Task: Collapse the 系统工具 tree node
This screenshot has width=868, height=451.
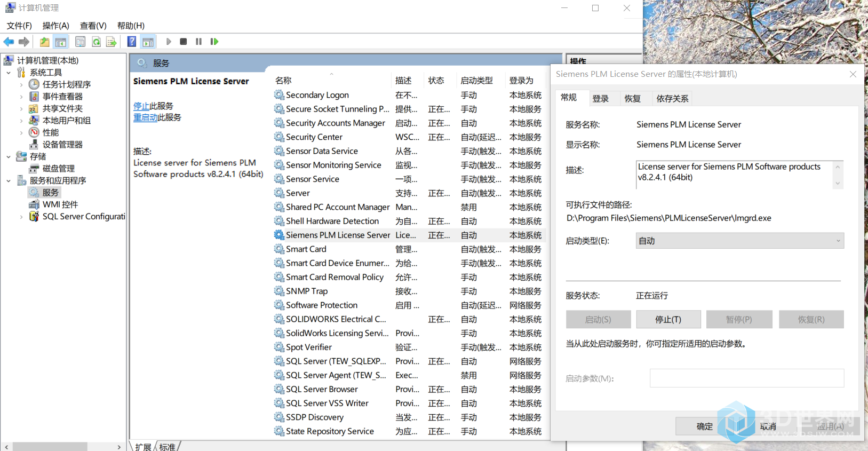Action: tap(9, 73)
